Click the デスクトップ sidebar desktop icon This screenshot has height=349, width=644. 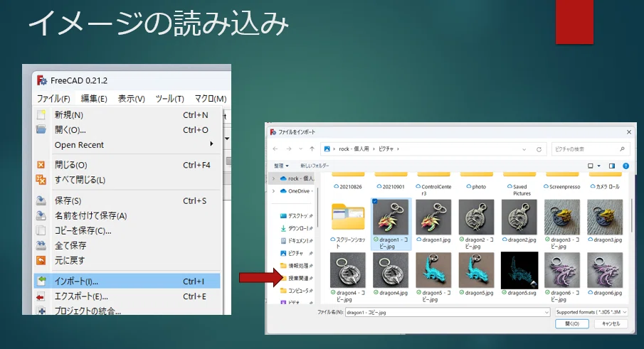point(283,215)
